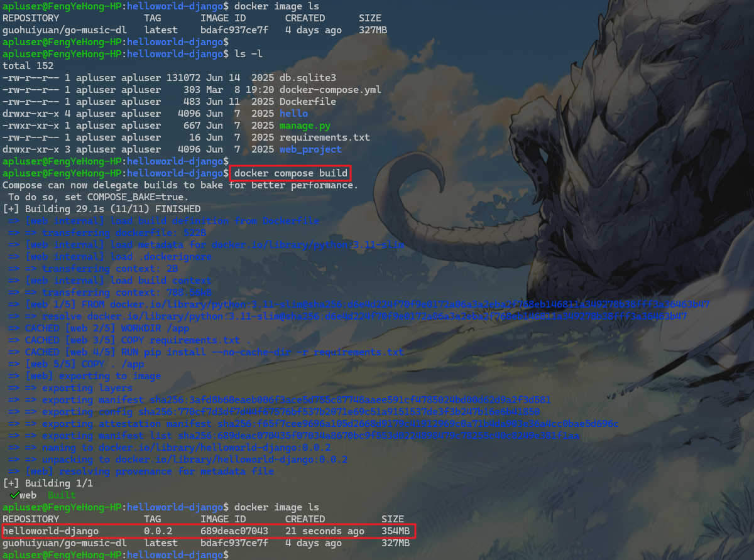Click the 'total 152' line

point(28,66)
